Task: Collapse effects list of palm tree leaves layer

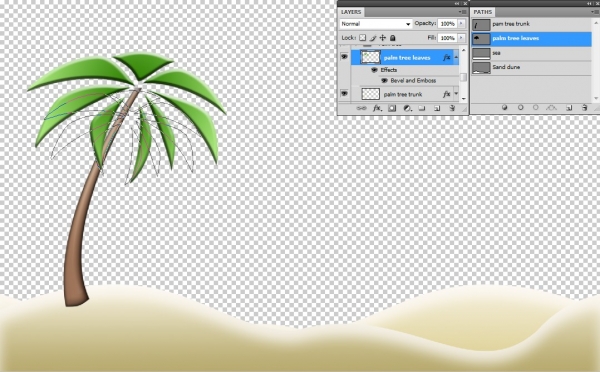Action: tap(456, 57)
